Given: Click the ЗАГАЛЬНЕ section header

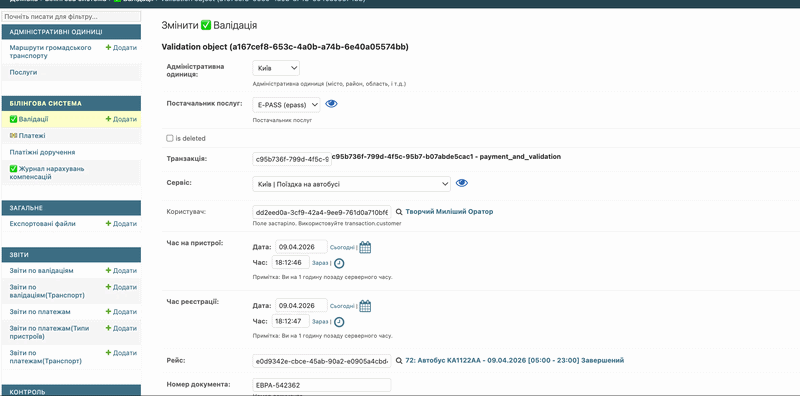Looking at the screenshot, I should tap(71, 208).
